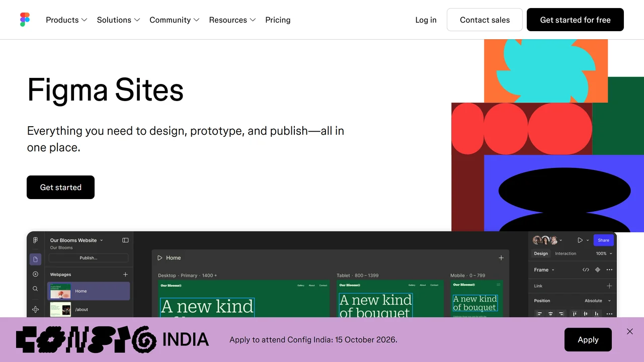Open the 100% zoom dropdown
Viewport: 644px width, 362px height.
[604, 253]
